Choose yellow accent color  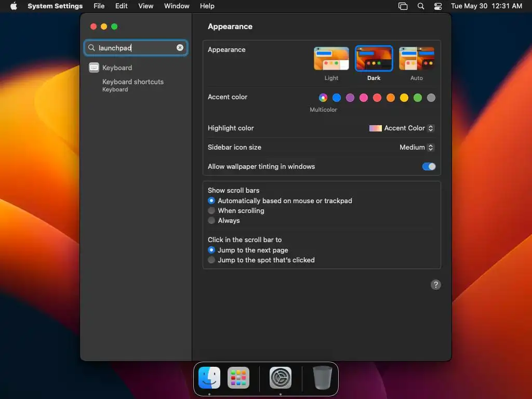[x=404, y=98]
